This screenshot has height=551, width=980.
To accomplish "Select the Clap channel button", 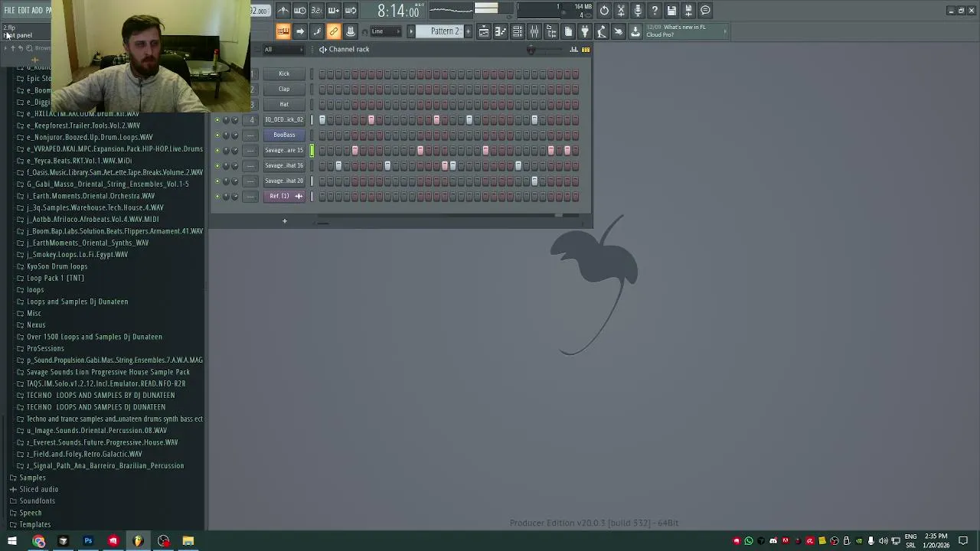I will [x=284, y=90].
